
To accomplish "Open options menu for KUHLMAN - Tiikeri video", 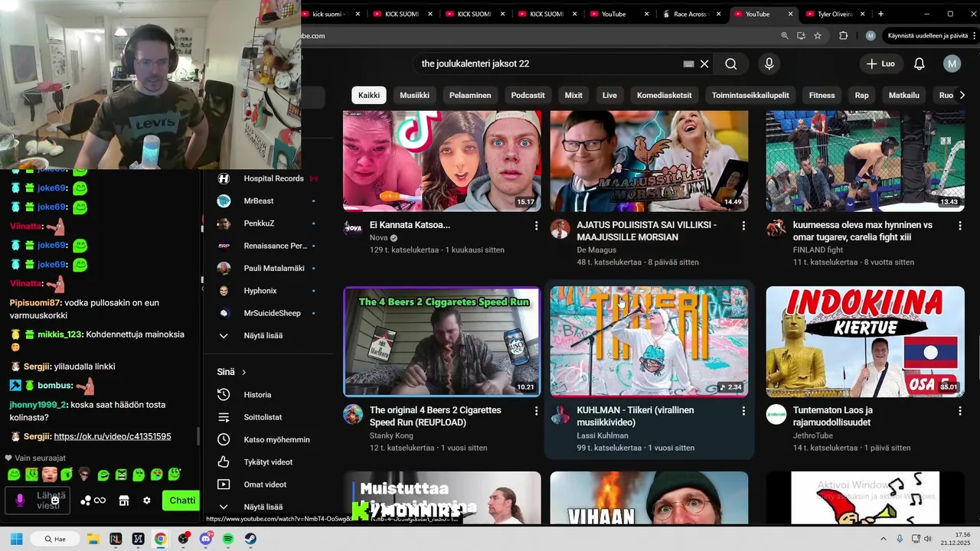I will pyautogui.click(x=743, y=411).
